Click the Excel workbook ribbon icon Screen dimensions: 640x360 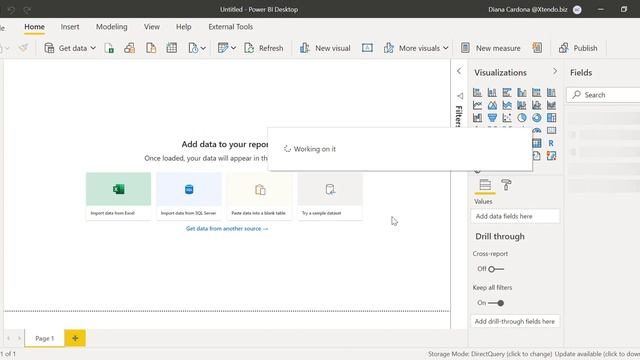pos(109,48)
